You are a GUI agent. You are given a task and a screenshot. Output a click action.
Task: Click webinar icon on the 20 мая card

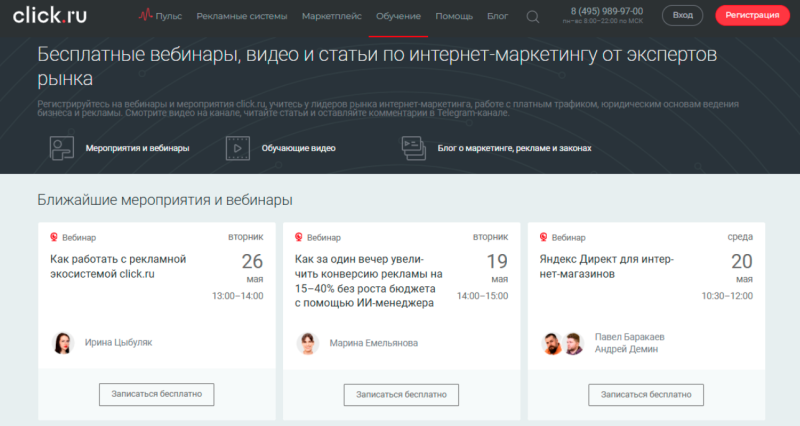pyautogui.click(x=543, y=237)
